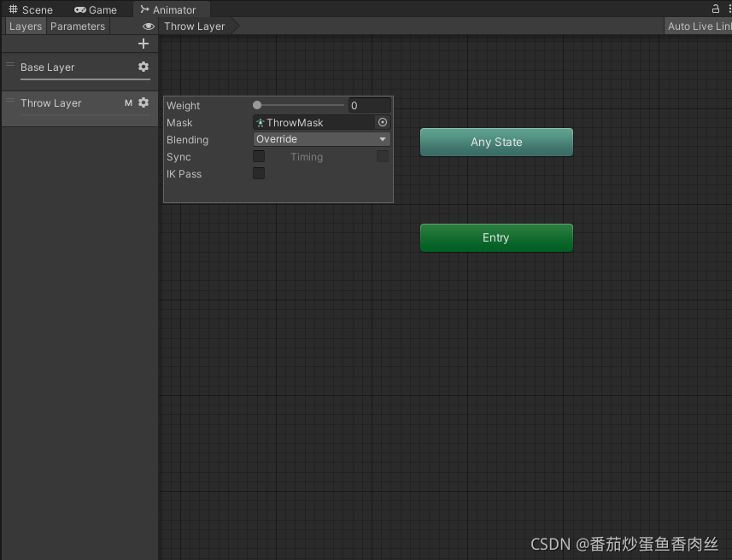This screenshot has height=560, width=732.
Task: Toggle the eye visibility icon in Animator toolbar
Action: [x=149, y=26]
